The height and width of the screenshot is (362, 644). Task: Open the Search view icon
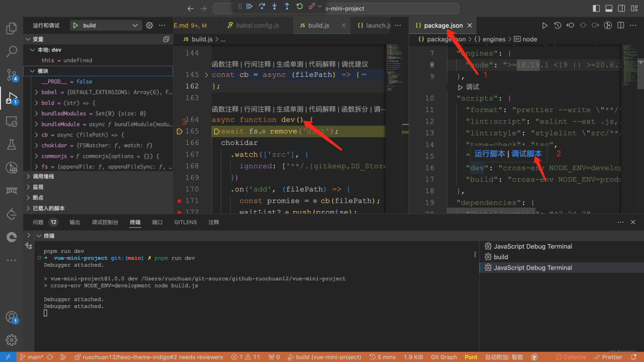tap(11, 51)
